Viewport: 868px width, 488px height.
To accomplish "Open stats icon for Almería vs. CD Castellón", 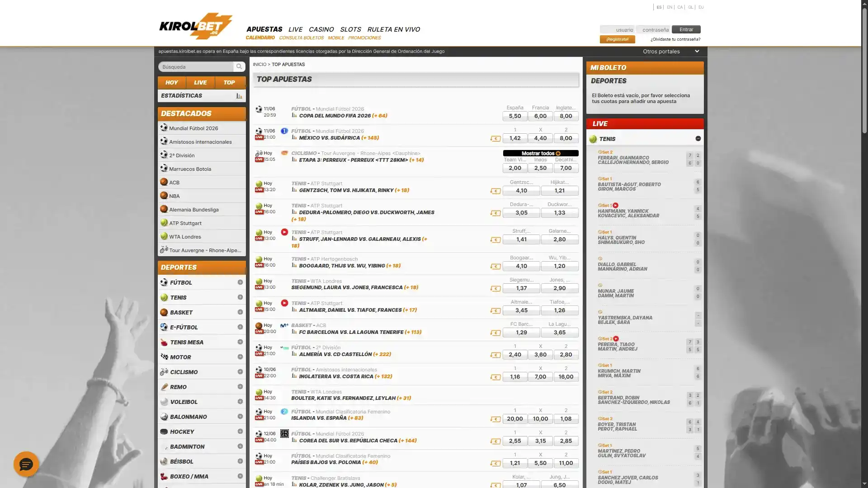I will [294, 354].
